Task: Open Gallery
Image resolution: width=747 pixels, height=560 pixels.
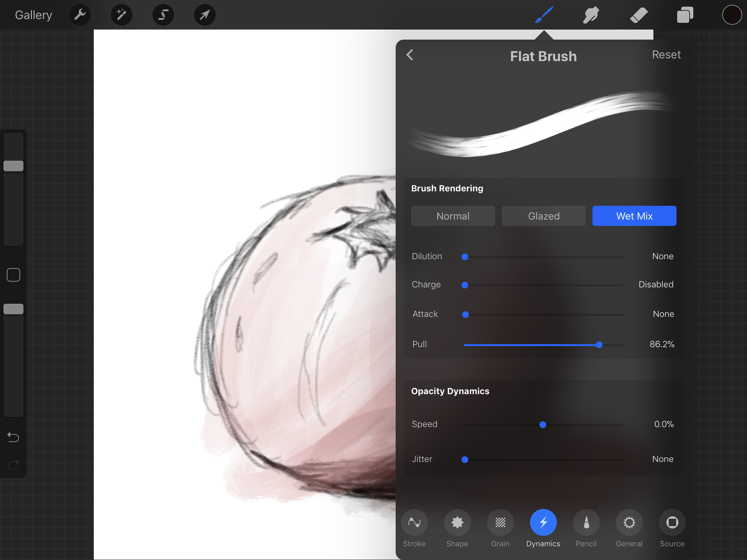Action: pos(33,14)
